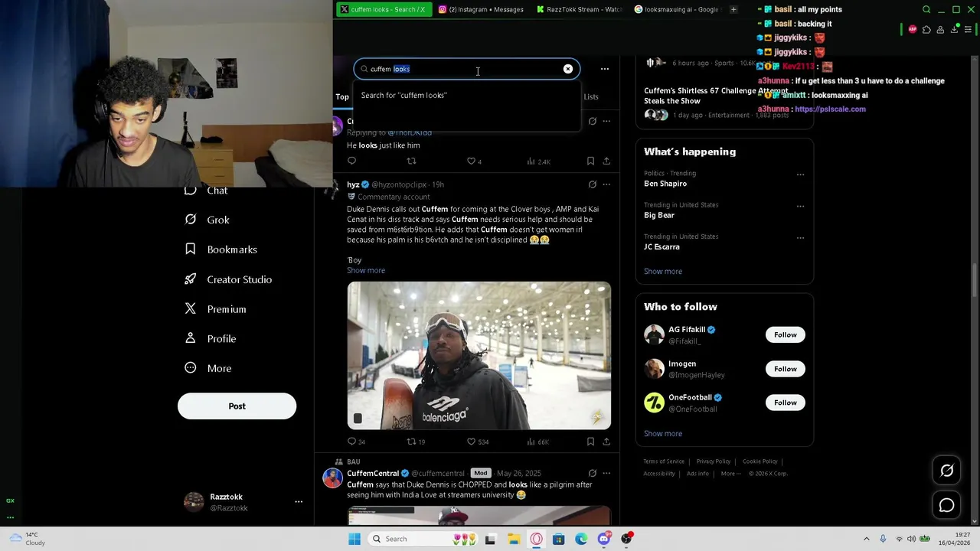This screenshot has height=551, width=980.
Task: Click the browser search magnifier icon
Action: coord(926,9)
